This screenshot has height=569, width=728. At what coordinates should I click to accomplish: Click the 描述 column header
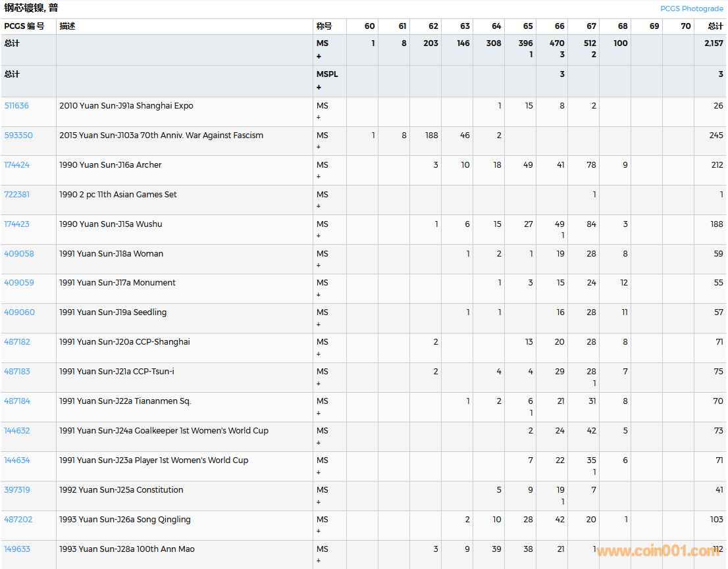pyautogui.click(x=67, y=26)
